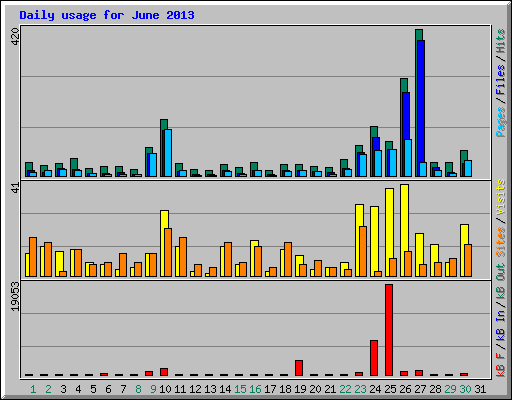Click the yellow Visits bar for day 30

464,234
